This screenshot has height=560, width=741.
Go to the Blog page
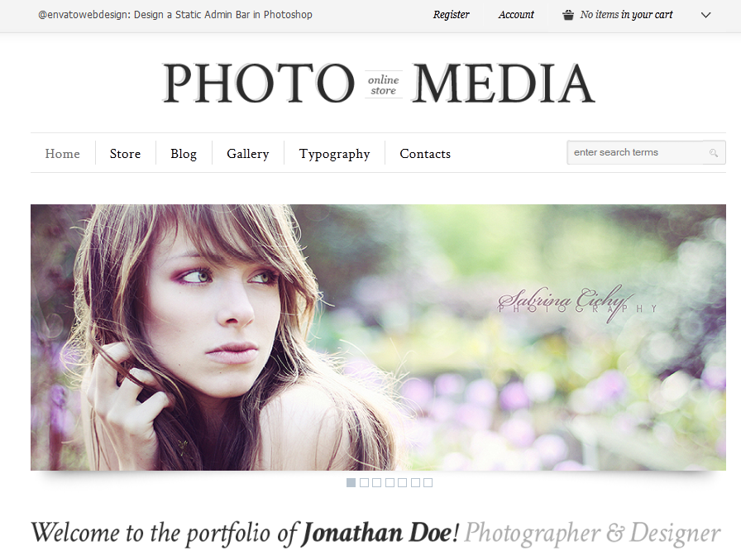[184, 154]
